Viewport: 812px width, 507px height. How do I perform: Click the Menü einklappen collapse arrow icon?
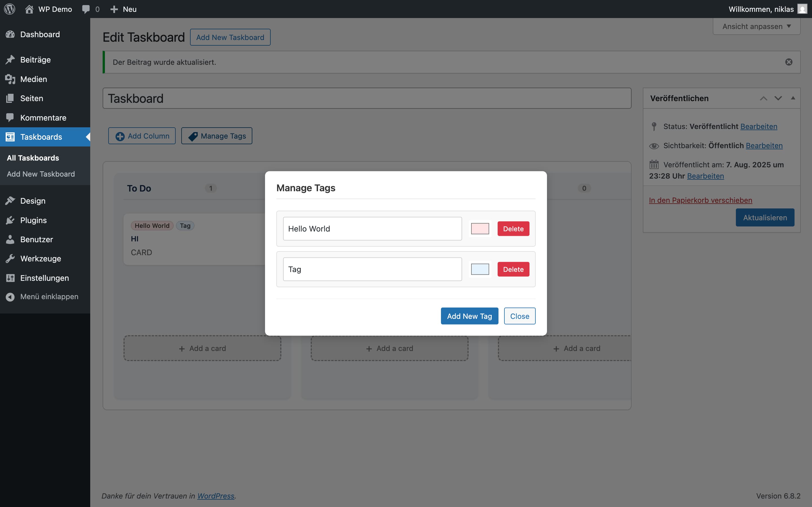click(10, 297)
